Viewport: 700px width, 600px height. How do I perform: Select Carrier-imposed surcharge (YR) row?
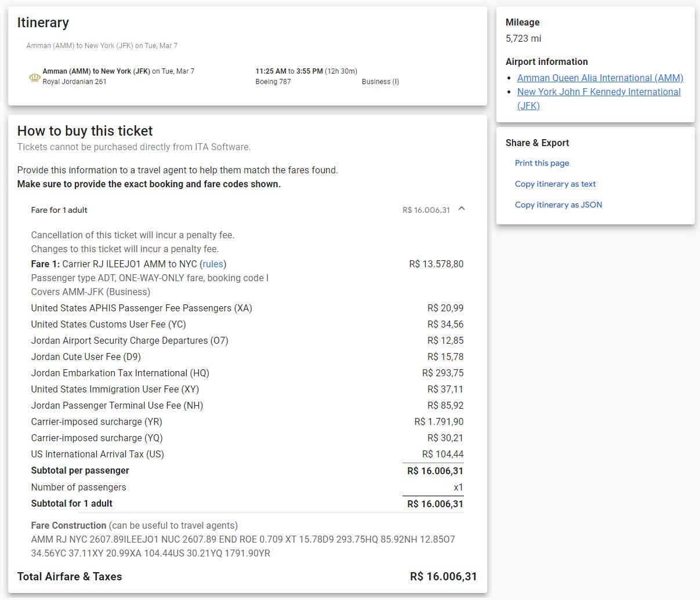[x=247, y=421]
